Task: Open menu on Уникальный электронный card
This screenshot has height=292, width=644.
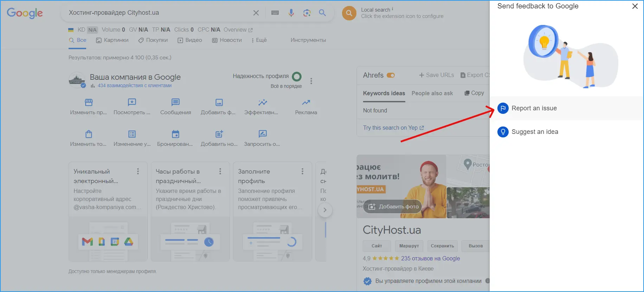Action: (x=138, y=171)
